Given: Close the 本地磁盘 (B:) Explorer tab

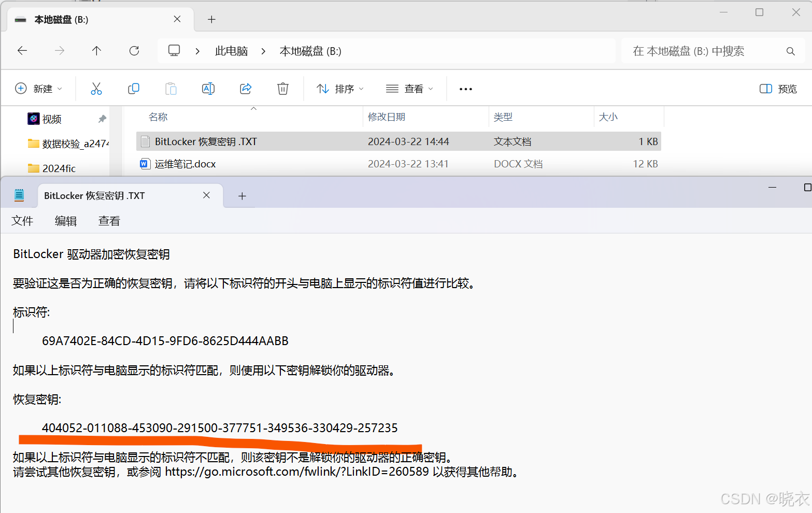Looking at the screenshot, I should pos(177,19).
